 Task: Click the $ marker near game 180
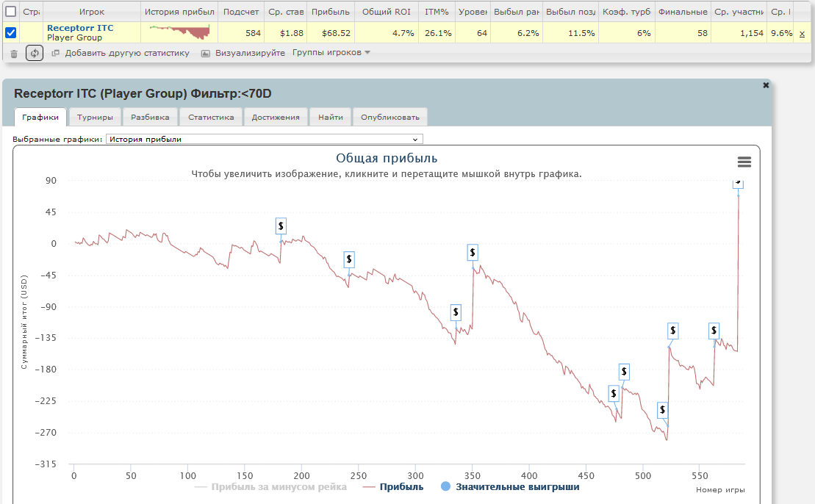[x=281, y=226]
